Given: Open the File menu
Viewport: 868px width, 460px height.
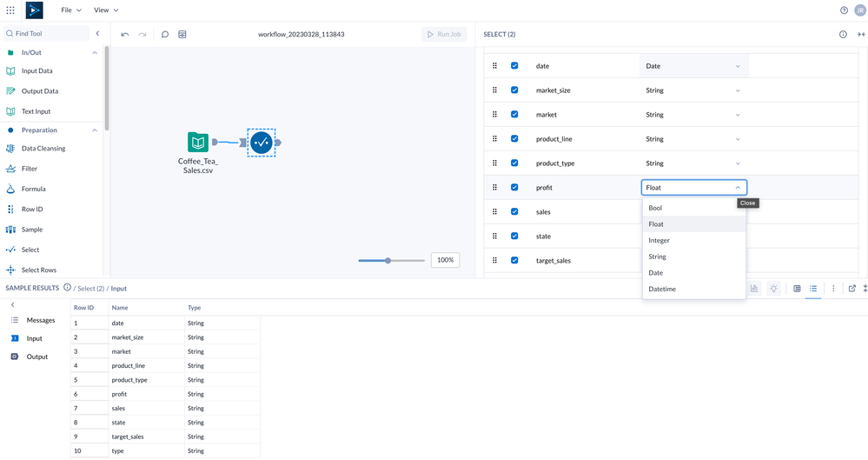Looking at the screenshot, I should (71, 10).
